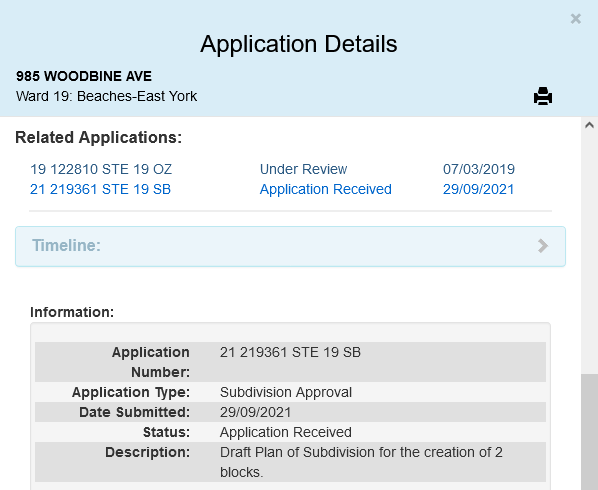Select the 07/03/2019 date link
This screenshot has width=598, height=490.
479,169
